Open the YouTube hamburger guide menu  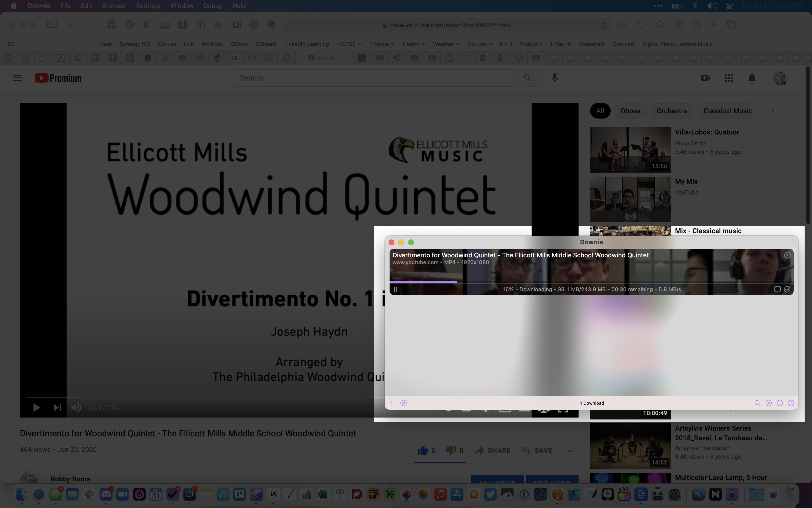(17, 78)
